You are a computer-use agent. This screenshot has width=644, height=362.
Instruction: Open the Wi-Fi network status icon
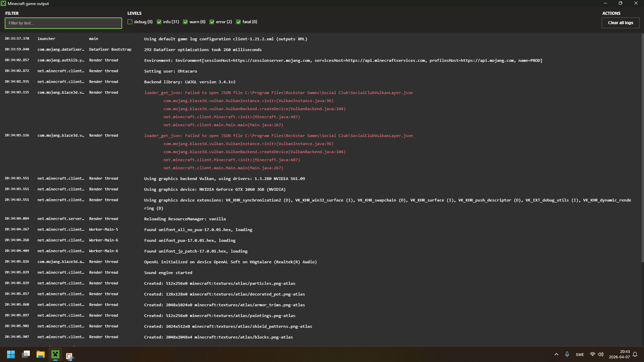coord(592,355)
